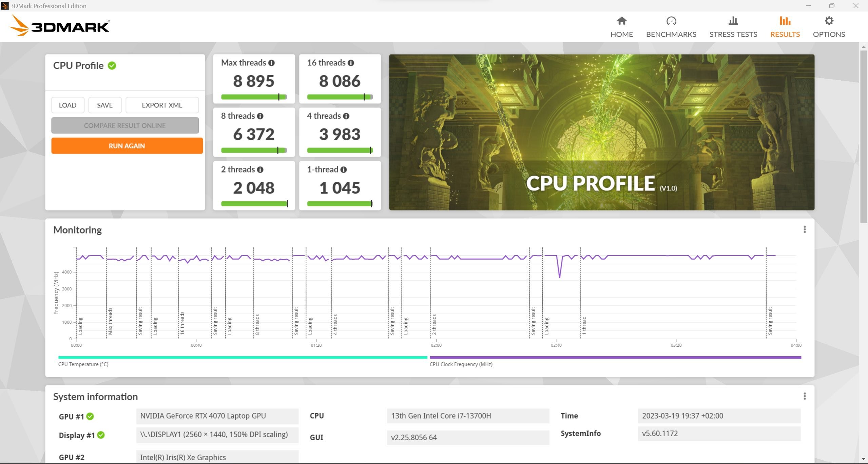Click the monitoring panel overflow menu
Screen dimensions: 868x464
pos(804,229)
